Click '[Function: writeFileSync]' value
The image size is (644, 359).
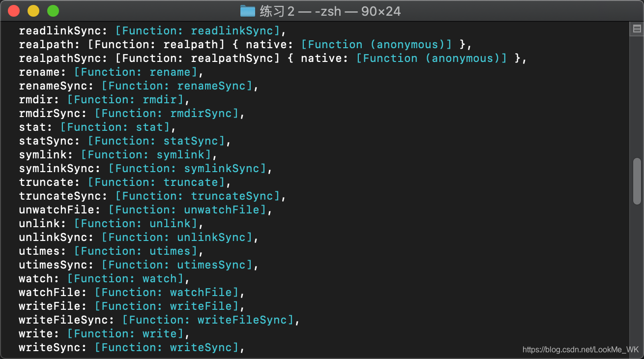(208, 320)
